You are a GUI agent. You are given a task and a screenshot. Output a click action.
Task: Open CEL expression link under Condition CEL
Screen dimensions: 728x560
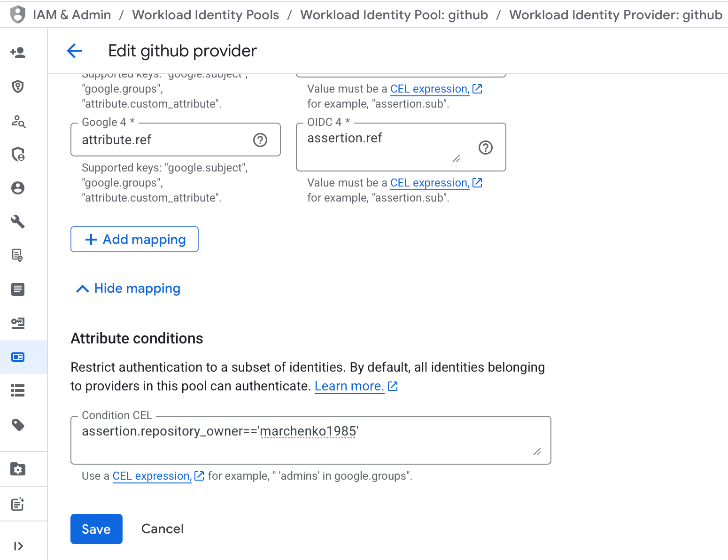(x=152, y=476)
